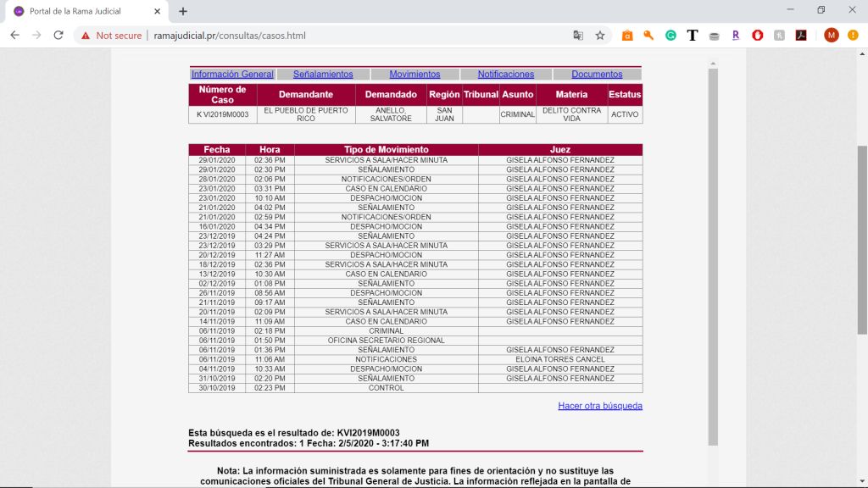This screenshot has width=868, height=488.
Task: Reload the page with the refresh button
Action: (x=58, y=36)
